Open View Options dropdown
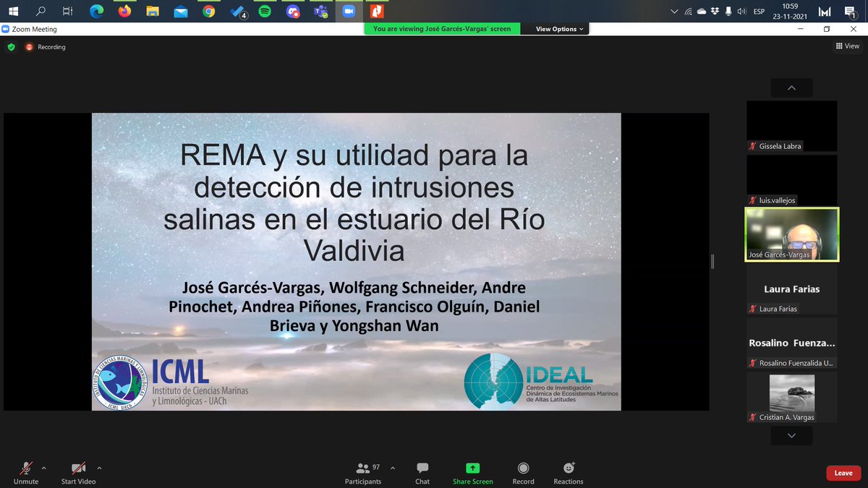The width and height of the screenshot is (868, 488). [559, 29]
